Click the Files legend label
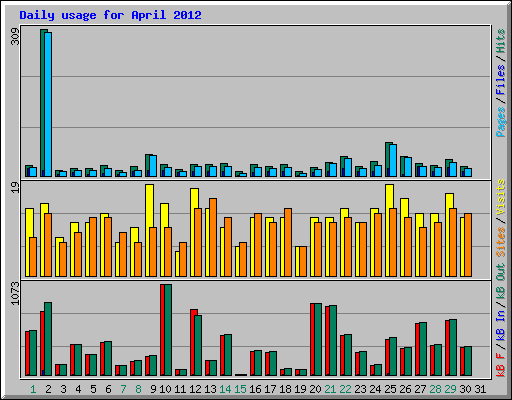 coord(500,80)
